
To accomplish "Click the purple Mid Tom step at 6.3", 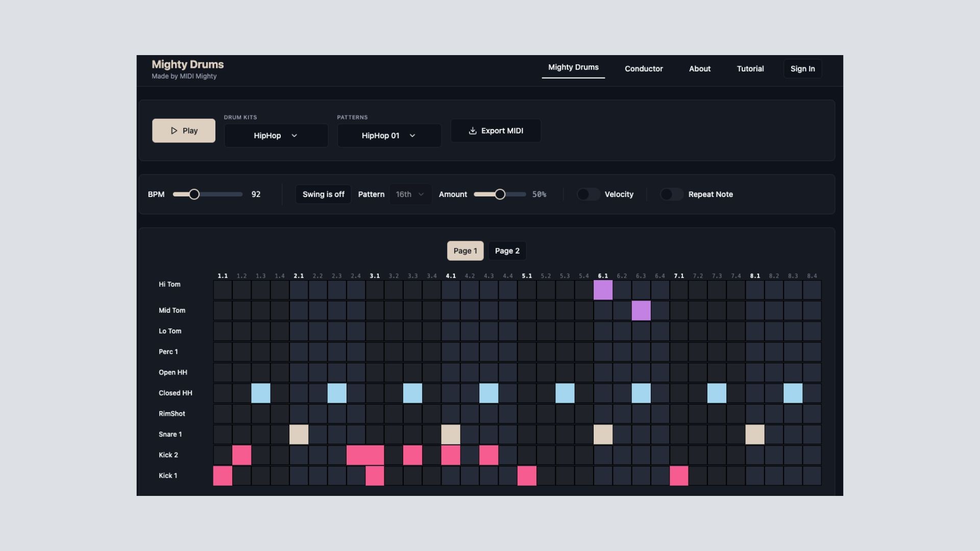I will (641, 311).
